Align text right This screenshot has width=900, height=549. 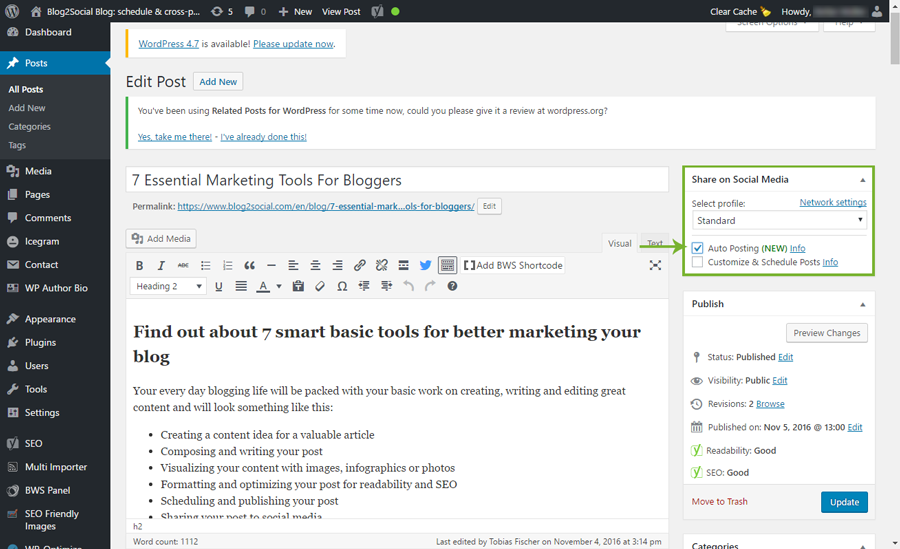[x=338, y=265]
